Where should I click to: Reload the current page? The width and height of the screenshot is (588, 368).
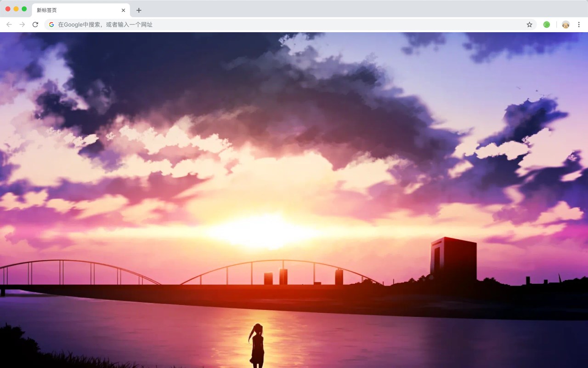click(35, 24)
